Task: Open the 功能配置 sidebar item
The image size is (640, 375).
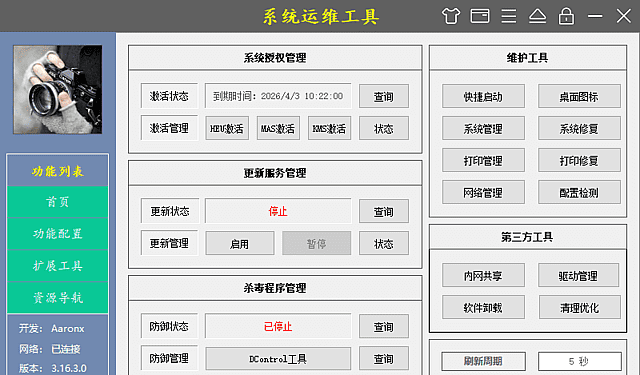Action: pyautogui.click(x=58, y=234)
